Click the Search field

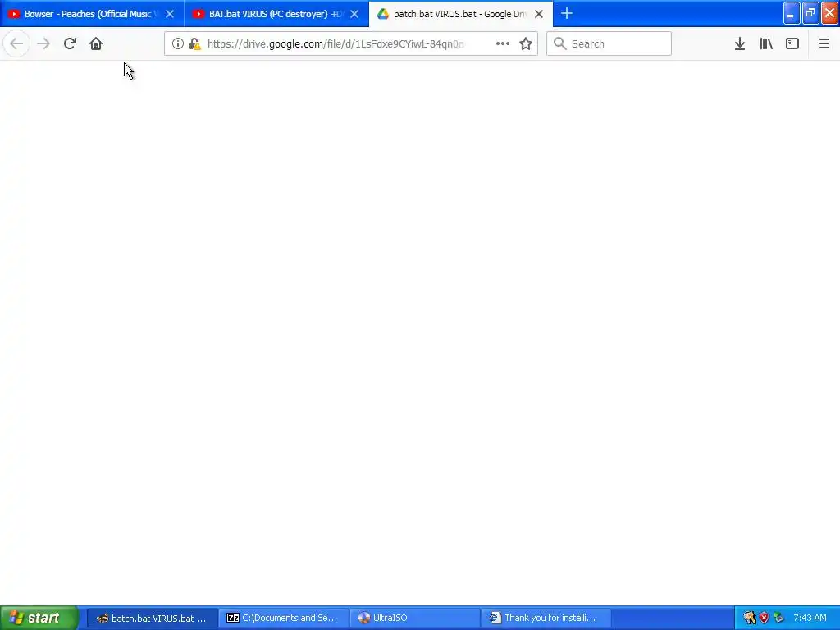point(609,43)
